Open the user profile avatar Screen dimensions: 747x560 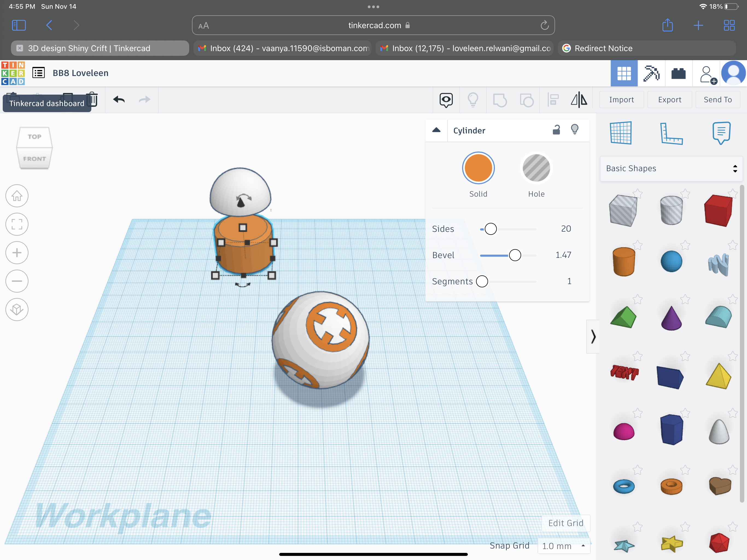(733, 73)
